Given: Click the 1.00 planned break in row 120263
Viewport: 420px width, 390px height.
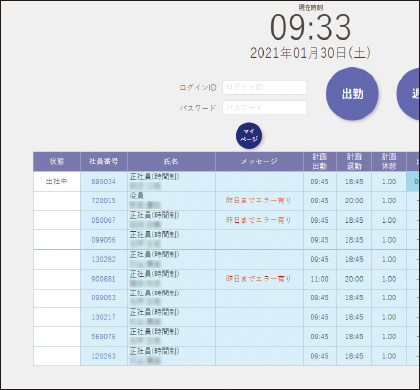Looking at the screenshot, I should tap(389, 356).
